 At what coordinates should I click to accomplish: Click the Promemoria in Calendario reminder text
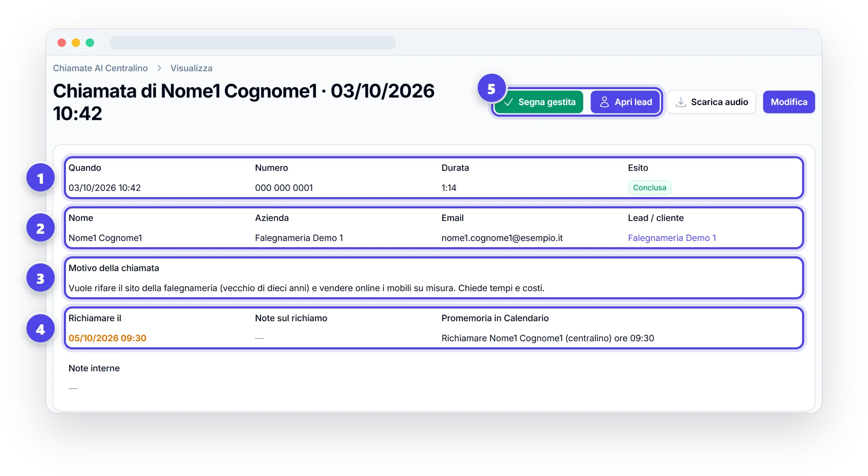tap(548, 338)
